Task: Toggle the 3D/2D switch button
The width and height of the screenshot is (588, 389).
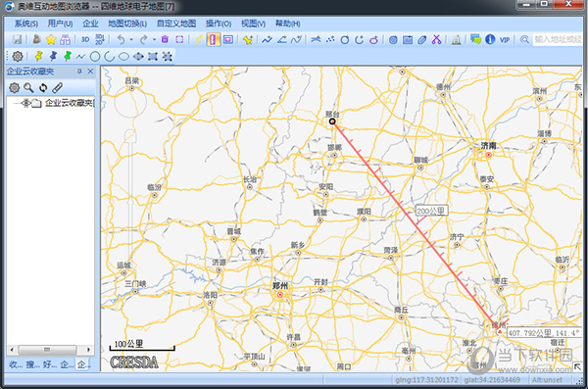Action: pyautogui.click(x=99, y=39)
